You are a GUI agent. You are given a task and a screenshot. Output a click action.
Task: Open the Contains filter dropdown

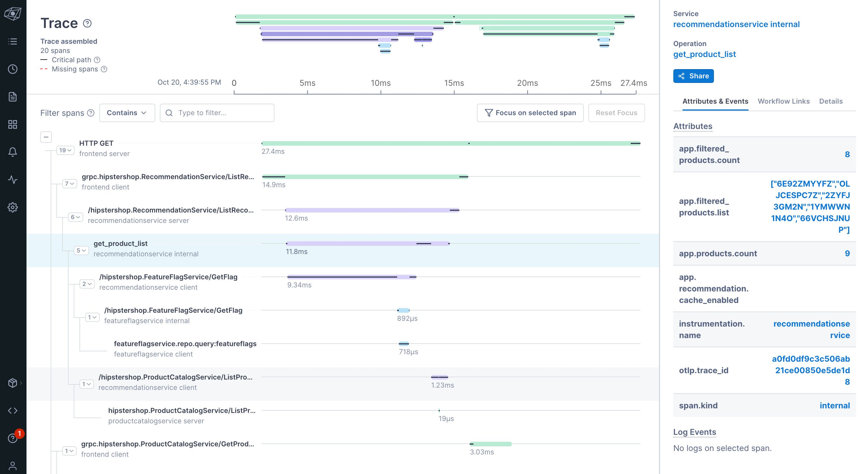click(127, 113)
